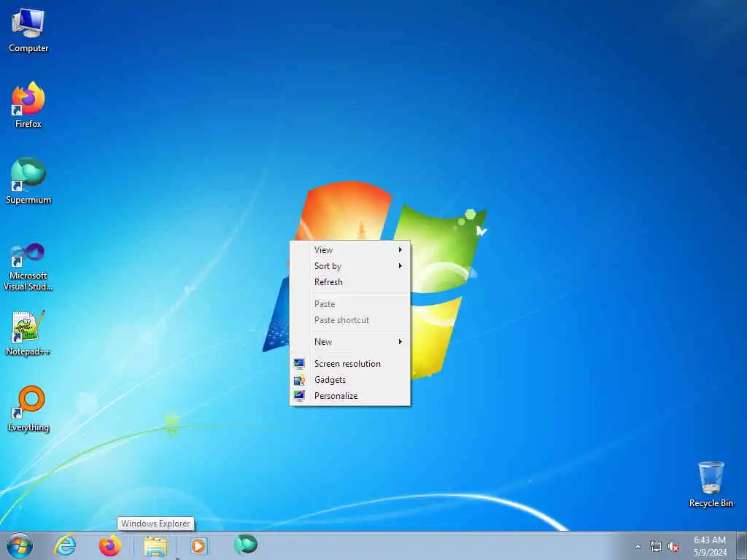Choose Personalize from context menu

(350, 396)
